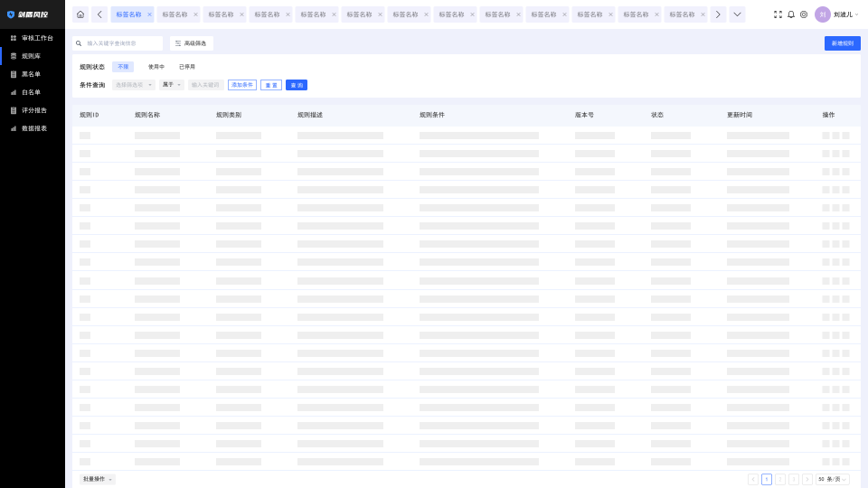
Task: Open 规则库 in the sidebar
Action: [x=33, y=56]
